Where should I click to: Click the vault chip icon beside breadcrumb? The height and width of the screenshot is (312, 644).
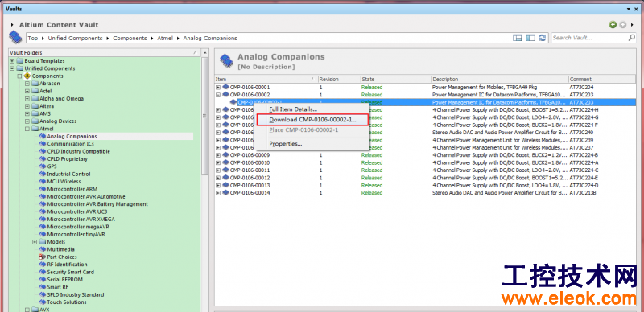(x=15, y=37)
